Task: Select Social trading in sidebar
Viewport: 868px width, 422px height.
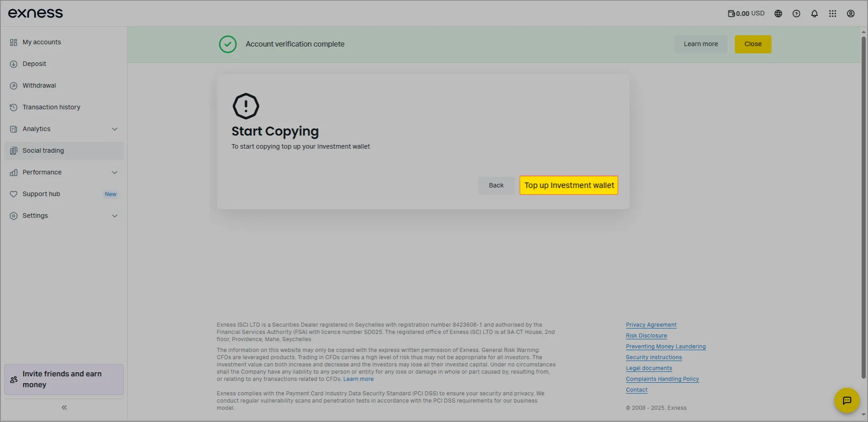Action: [64, 150]
